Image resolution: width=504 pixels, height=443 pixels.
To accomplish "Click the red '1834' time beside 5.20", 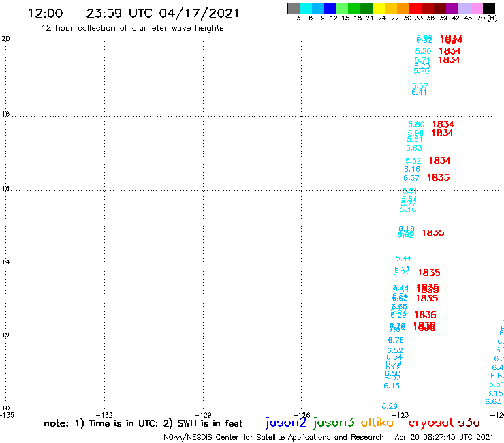I will click(x=450, y=51).
